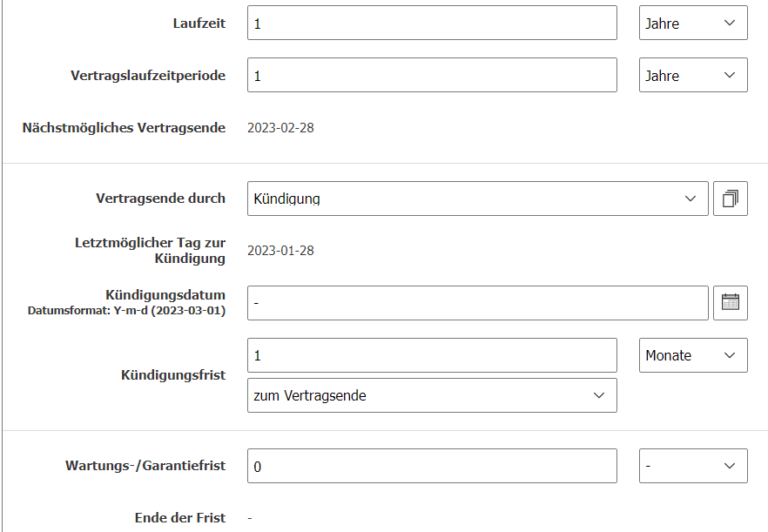Open the Wartungs-/Garantiefrist unit dropdown
Screen dimensions: 768x532
(x=693, y=466)
